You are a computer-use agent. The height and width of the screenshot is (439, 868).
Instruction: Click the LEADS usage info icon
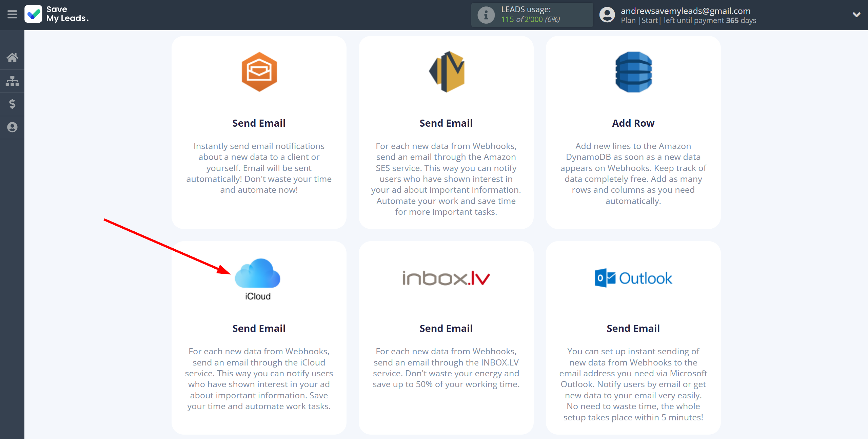(486, 15)
